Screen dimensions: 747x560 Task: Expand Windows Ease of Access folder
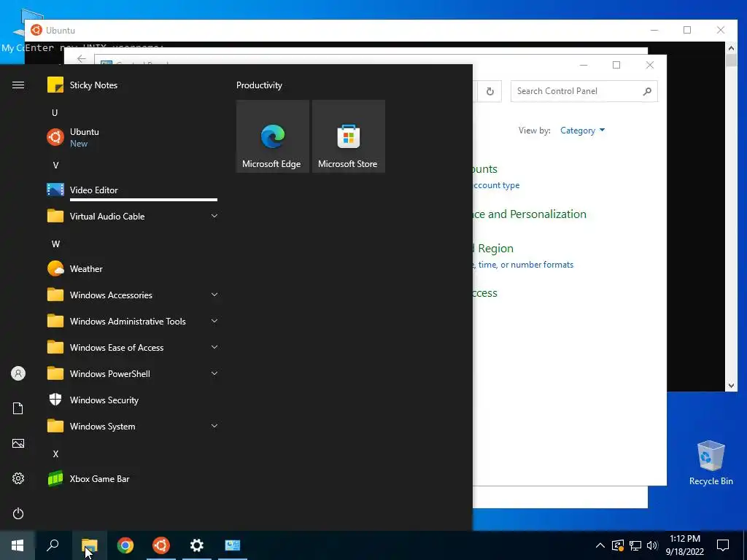tap(132, 348)
